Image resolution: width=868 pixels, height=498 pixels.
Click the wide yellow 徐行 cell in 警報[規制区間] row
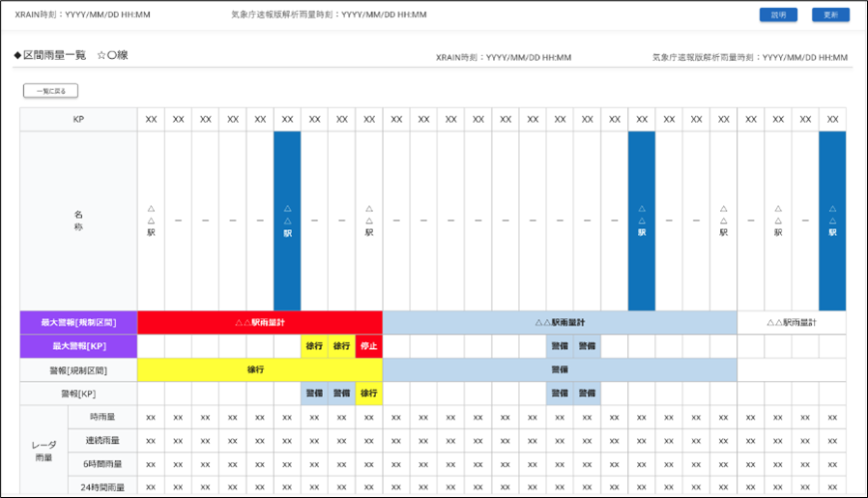[x=260, y=369]
